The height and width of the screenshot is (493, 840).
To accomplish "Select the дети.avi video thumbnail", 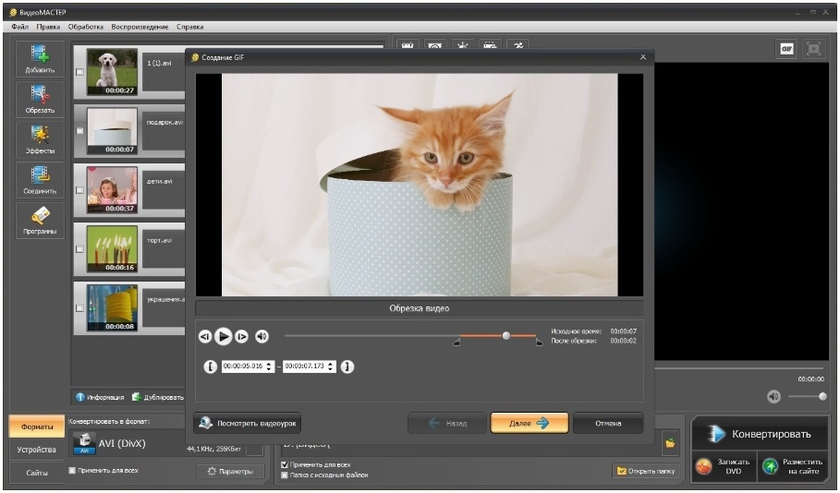I will click(x=112, y=187).
